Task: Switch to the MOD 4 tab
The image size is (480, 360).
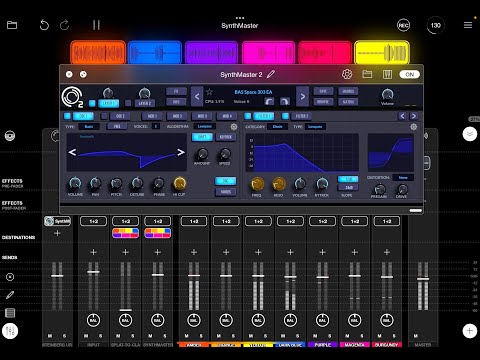Action: pos(227,116)
